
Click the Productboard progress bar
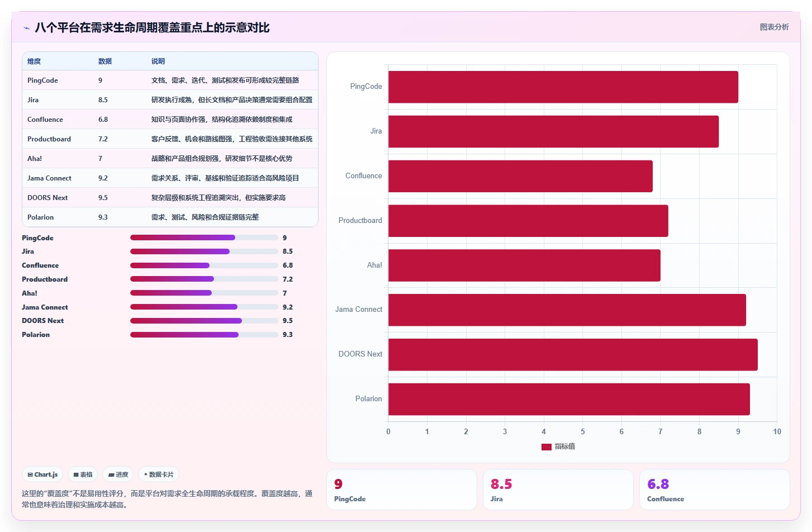(x=204, y=279)
